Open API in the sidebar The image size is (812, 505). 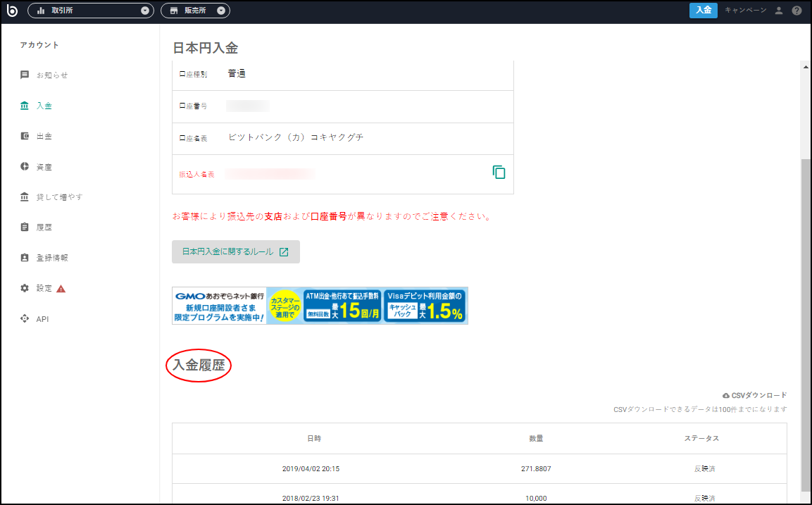point(42,319)
